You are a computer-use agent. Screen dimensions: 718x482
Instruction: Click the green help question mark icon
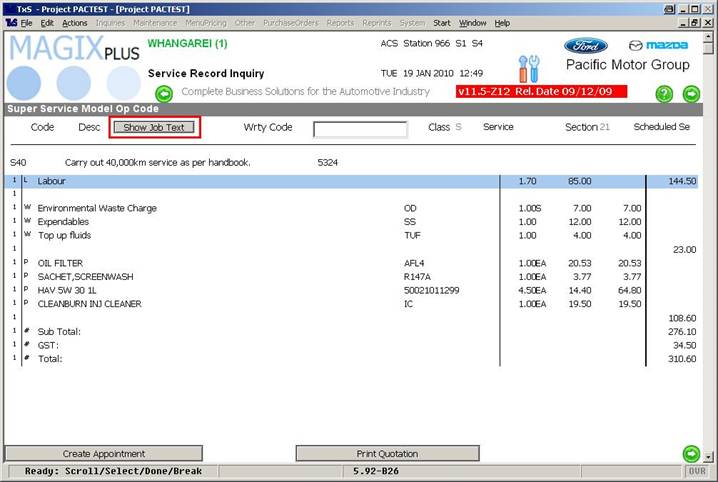pos(664,94)
